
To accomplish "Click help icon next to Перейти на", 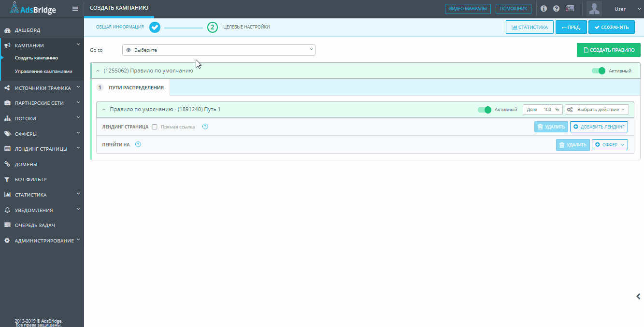I will click(138, 144).
